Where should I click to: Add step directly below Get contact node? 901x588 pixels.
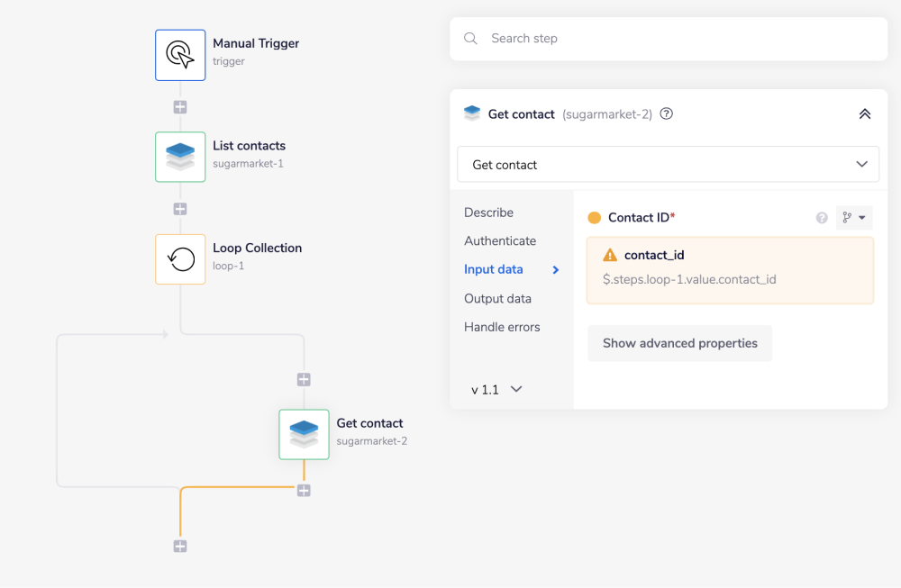(x=304, y=491)
